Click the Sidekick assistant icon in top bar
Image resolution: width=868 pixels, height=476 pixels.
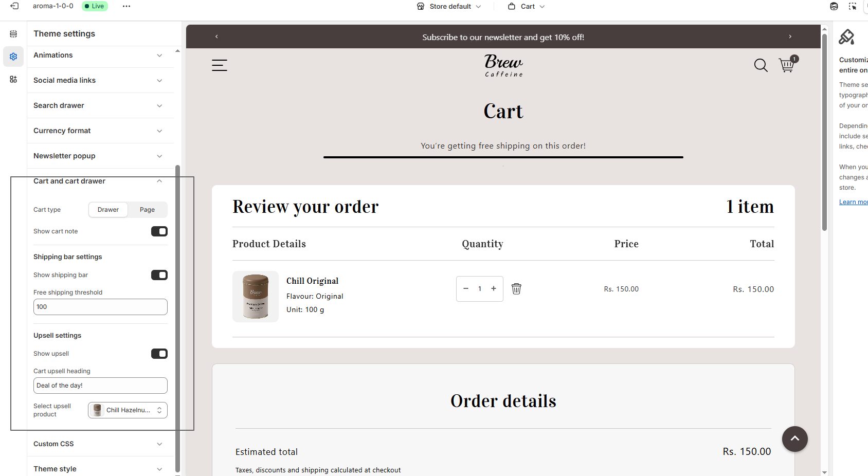834,6
